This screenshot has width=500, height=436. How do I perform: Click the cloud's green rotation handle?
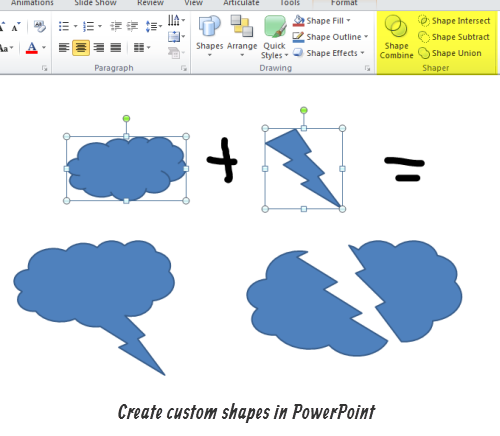pyautogui.click(x=126, y=118)
